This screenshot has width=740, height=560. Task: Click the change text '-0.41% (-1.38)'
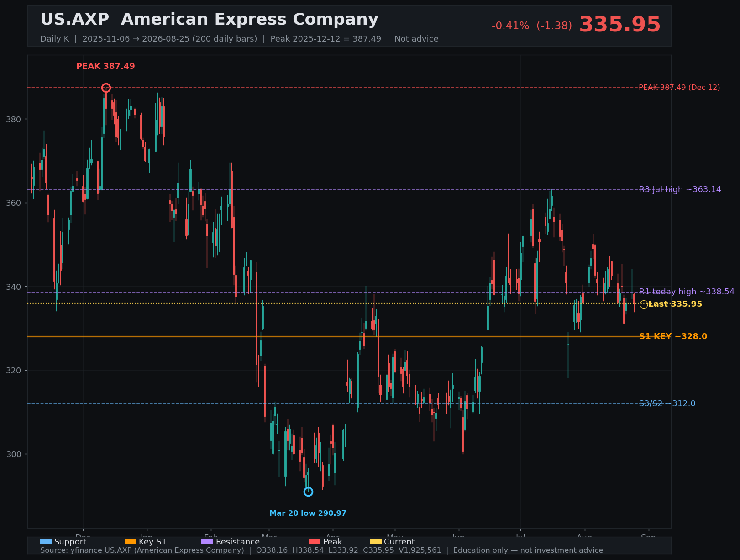(x=532, y=26)
